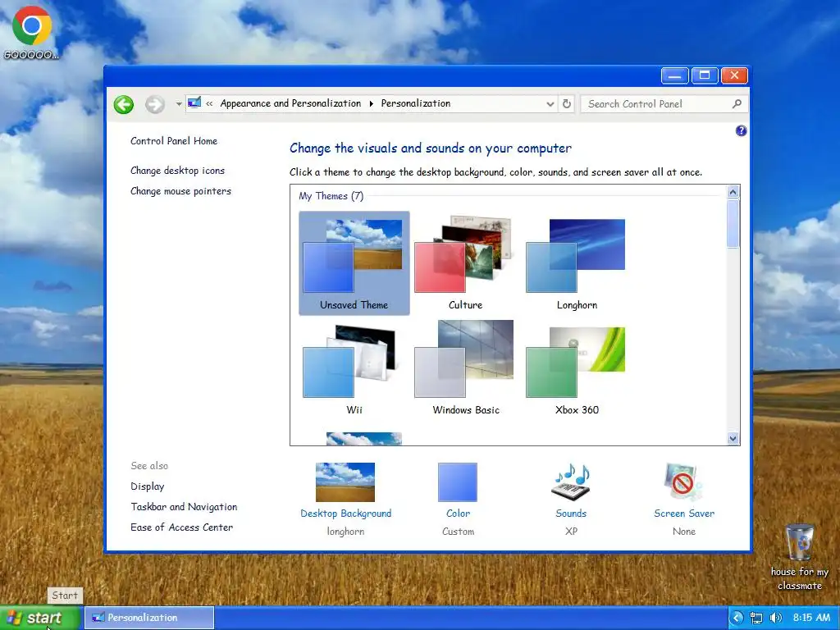Click the Start button

40,618
